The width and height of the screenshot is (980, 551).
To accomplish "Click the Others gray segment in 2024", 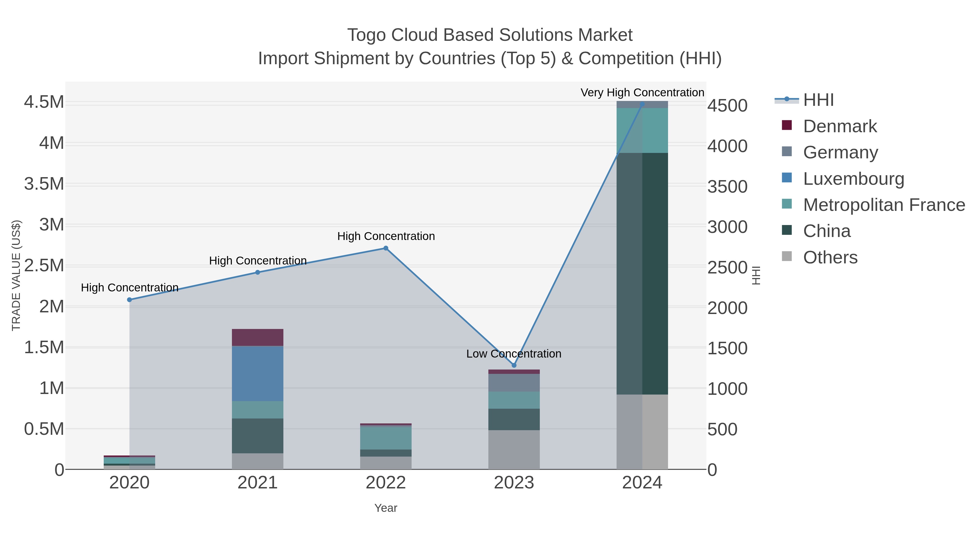I will [642, 432].
